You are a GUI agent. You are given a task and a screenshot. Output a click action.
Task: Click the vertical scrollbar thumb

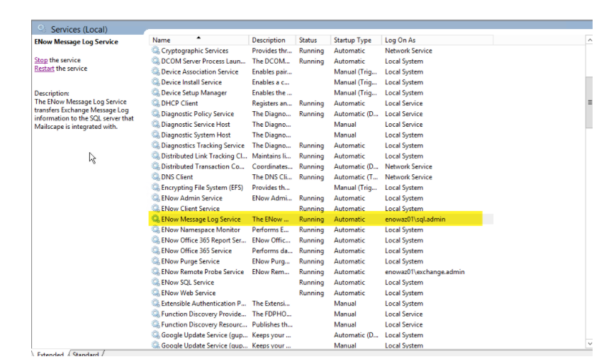tap(589, 103)
